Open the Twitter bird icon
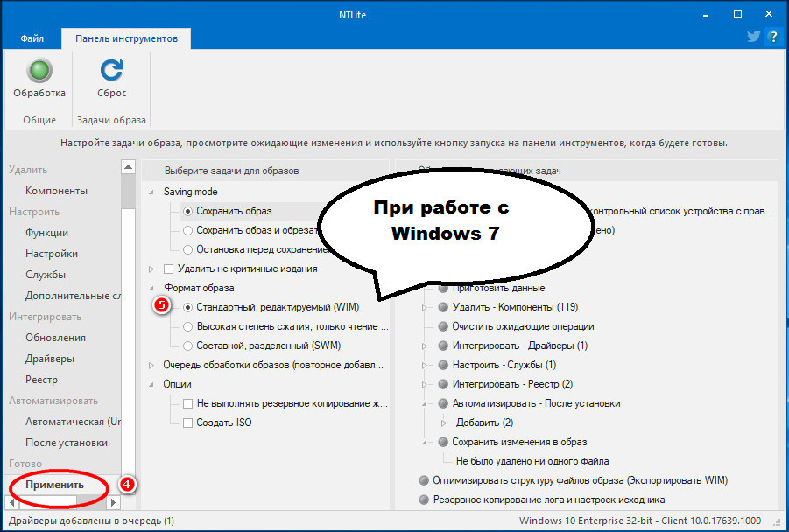 tap(754, 36)
